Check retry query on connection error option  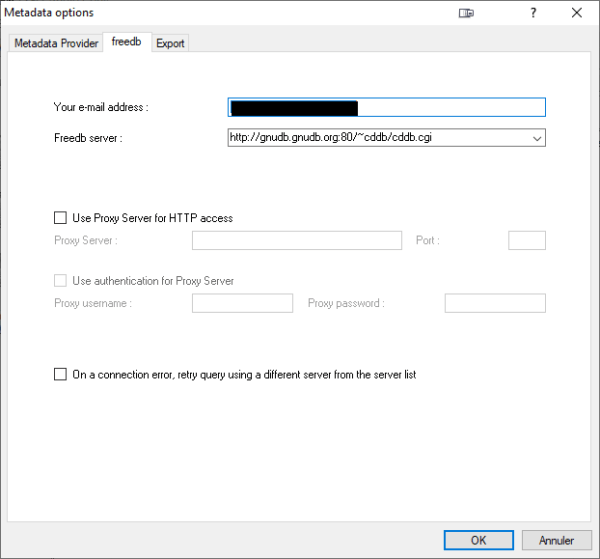coord(60,374)
